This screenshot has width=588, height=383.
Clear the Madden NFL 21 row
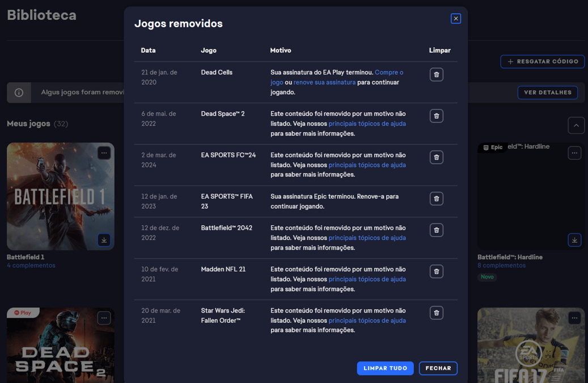pos(436,271)
